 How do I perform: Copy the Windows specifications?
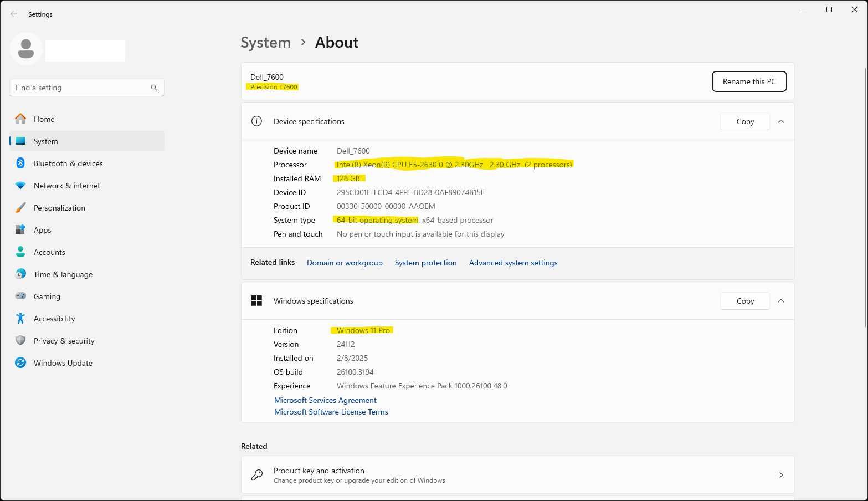(745, 301)
